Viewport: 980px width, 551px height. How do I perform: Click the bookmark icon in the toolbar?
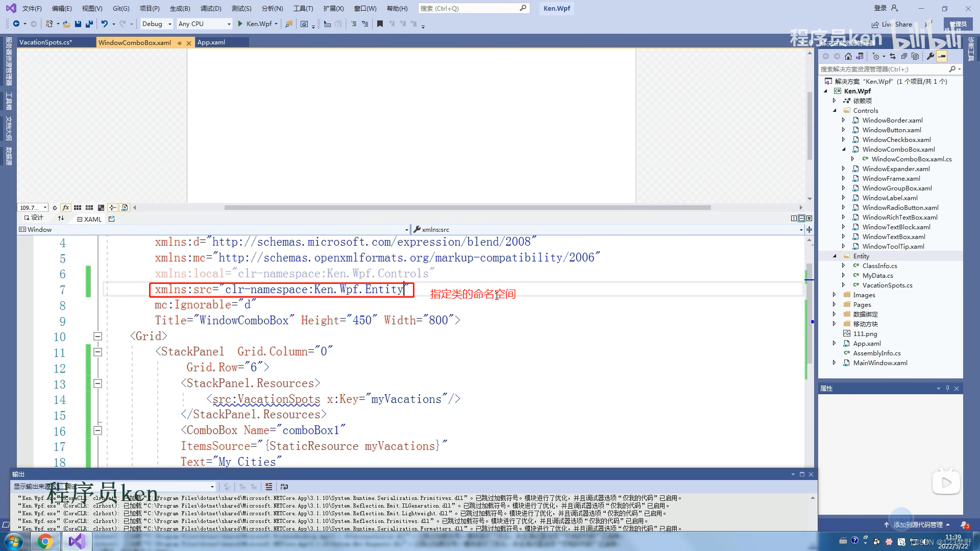[380, 24]
